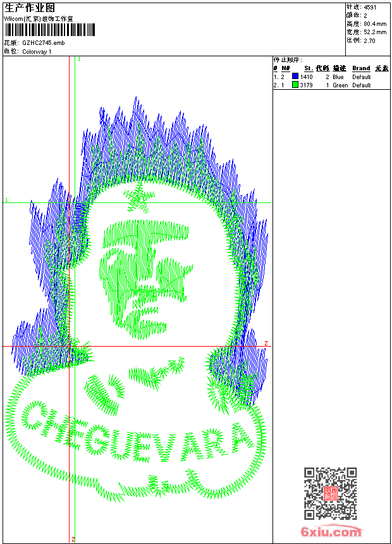Click the red '2' marker at bottom of vertical line
Viewport: 392px width, 544px height.
click(73, 539)
